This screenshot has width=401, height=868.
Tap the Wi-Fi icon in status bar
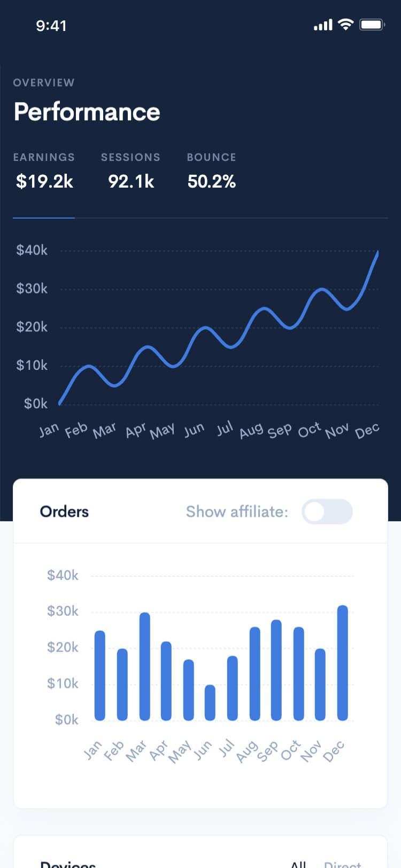coord(346,24)
